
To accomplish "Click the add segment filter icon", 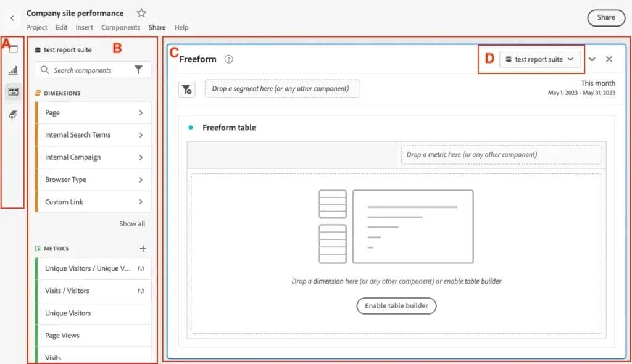I will point(186,89).
